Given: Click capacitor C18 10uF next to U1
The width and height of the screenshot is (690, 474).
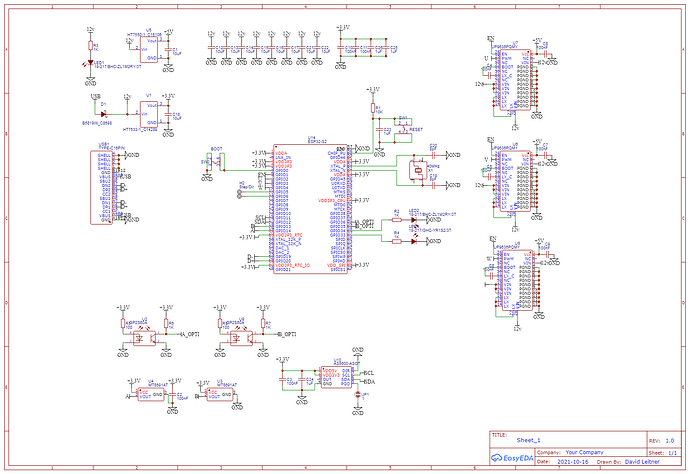Looking at the screenshot, I should point(168,114).
